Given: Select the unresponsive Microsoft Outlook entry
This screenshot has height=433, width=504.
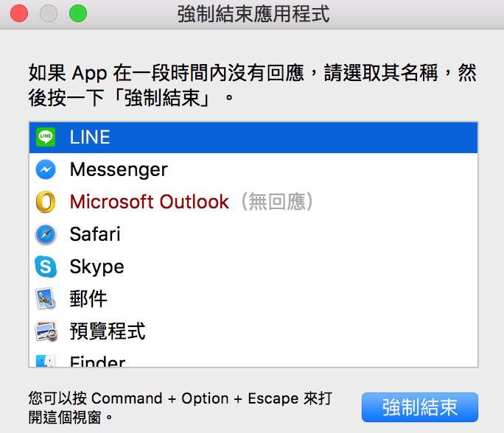Looking at the screenshot, I should [253, 202].
